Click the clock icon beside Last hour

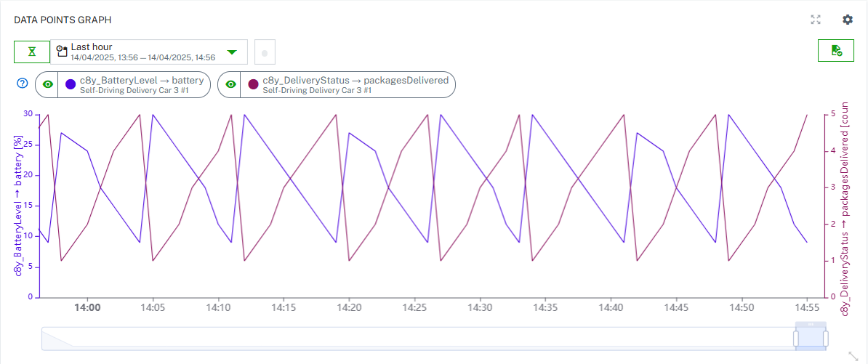tap(62, 52)
